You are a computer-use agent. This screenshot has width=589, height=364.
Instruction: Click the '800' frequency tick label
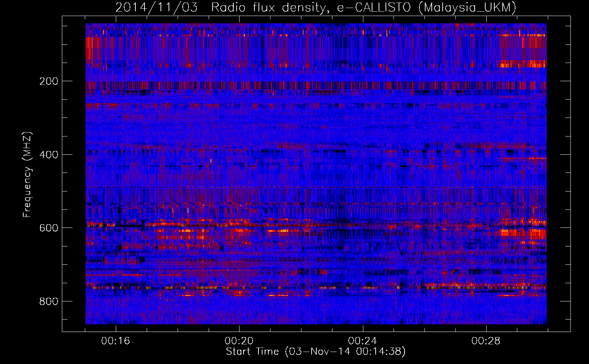tap(49, 301)
